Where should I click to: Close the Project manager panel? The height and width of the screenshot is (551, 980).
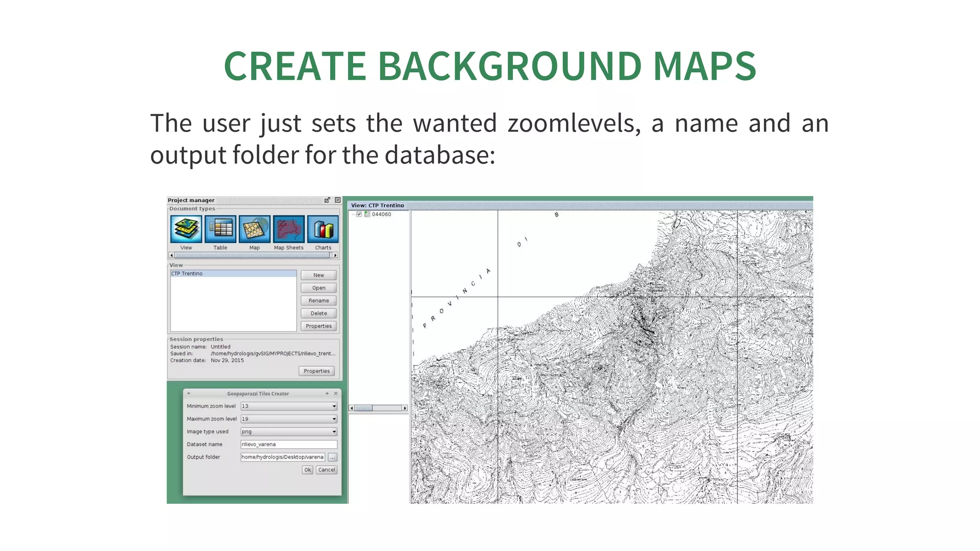click(x=338, y=200)
